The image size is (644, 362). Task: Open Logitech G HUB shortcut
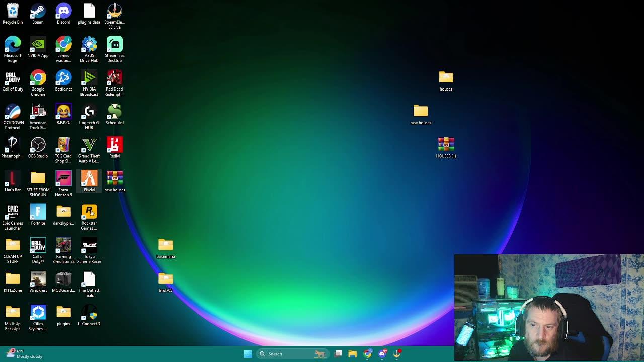click(x=89, y=117)
